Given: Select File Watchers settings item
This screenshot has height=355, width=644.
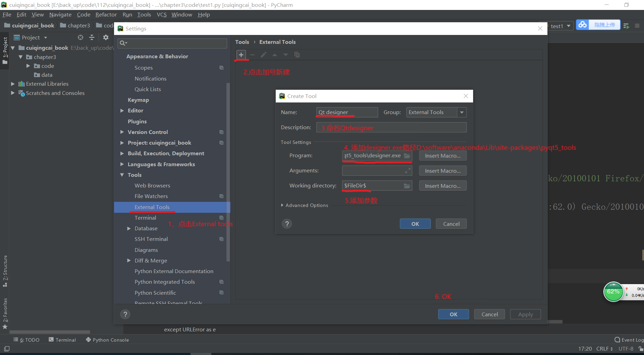Looking at the screenshot, I should pyautogui.click(x=151, y=196).
